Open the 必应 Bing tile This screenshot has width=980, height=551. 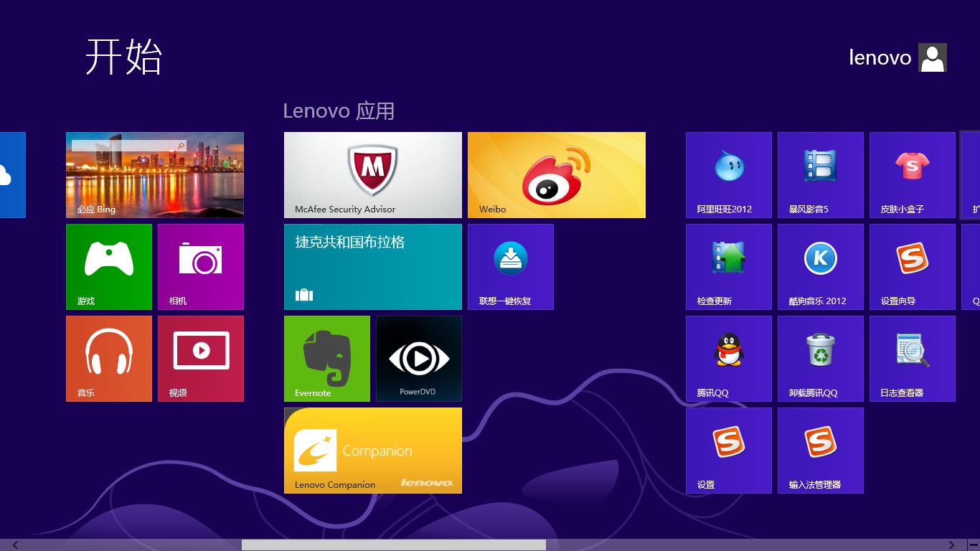point(154,174)
